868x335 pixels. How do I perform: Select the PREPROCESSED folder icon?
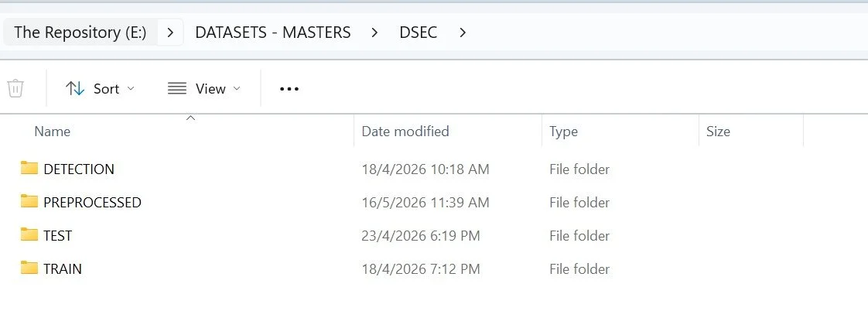coord(29,201)
